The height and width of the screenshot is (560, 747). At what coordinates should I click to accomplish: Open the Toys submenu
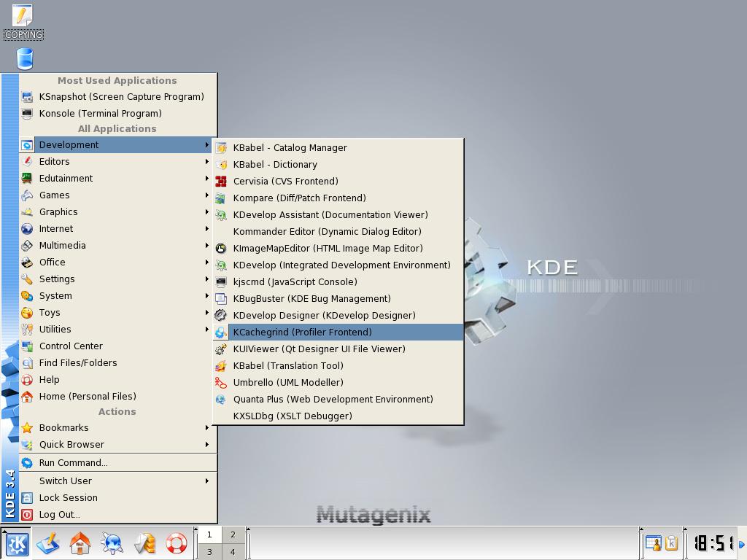tap(118, 312)
